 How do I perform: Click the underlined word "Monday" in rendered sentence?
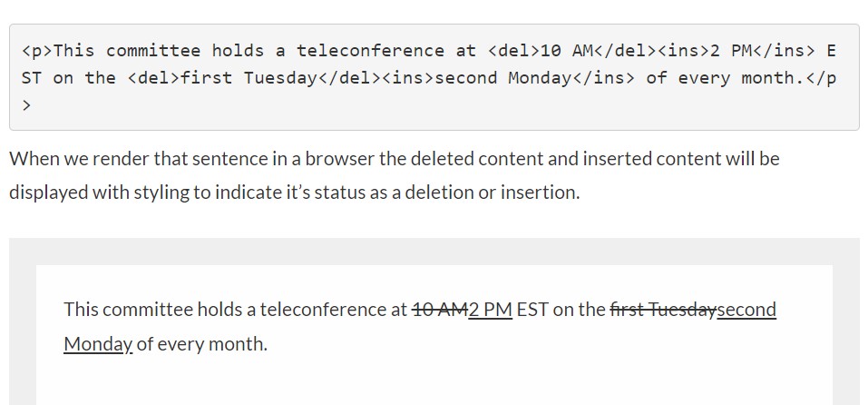[98, 344]
